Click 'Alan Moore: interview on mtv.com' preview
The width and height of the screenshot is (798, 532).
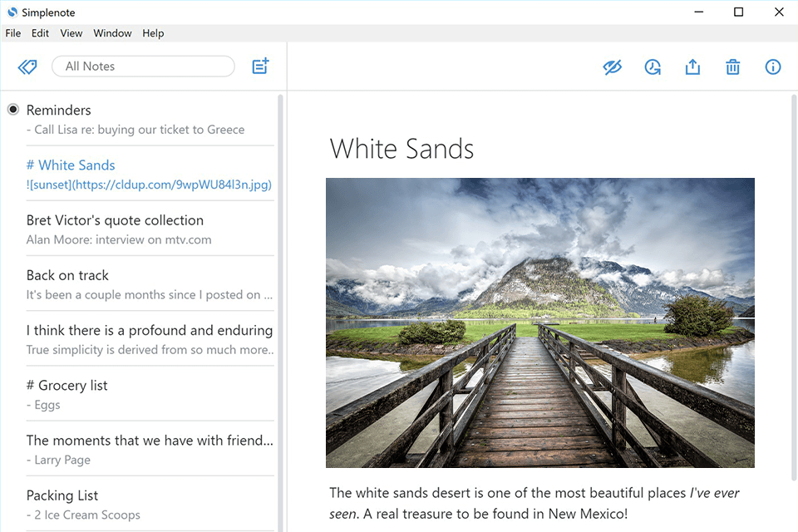[119, 239]
